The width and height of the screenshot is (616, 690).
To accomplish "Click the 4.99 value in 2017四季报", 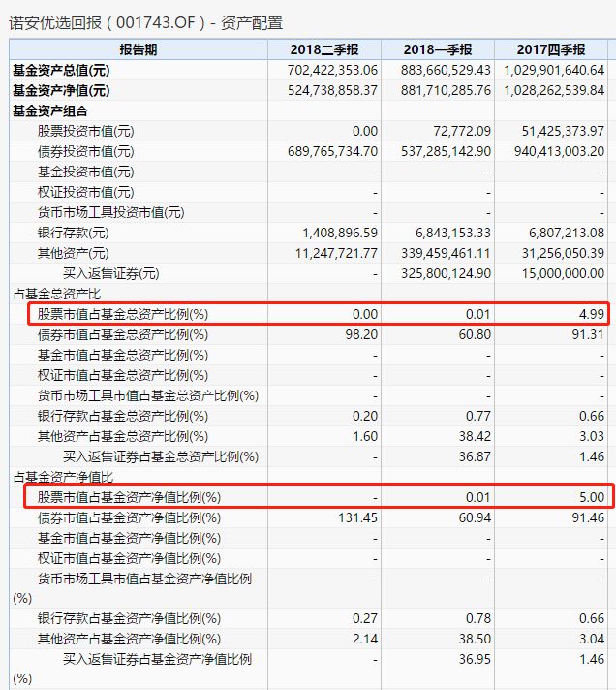I will 592,314.
